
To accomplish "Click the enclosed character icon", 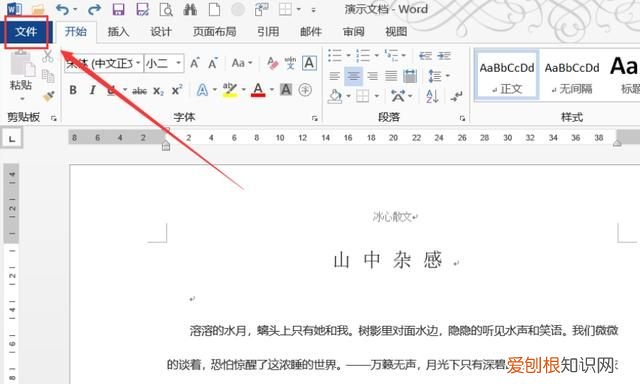I will [305, 90].
